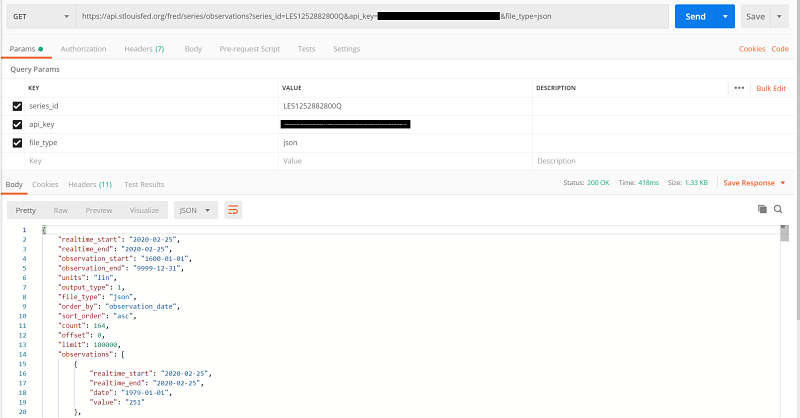
Task: Uncheck the api_key parameter checkbox
Action: [x=17, y=124]
